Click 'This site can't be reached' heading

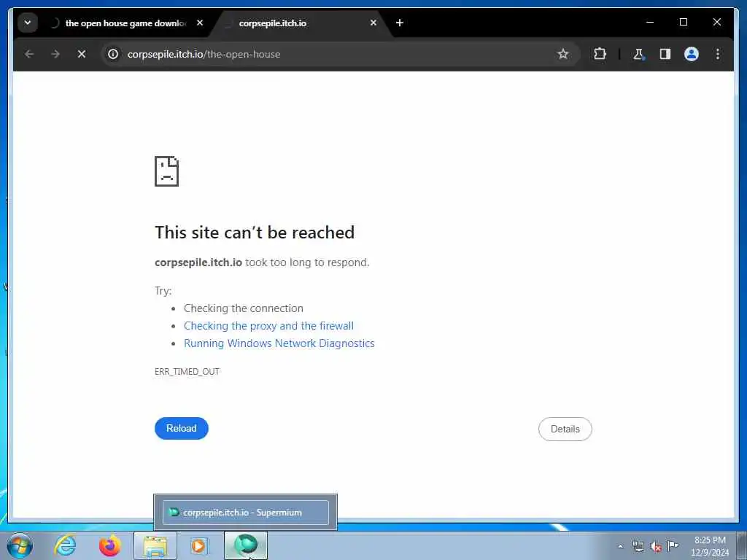255,233
